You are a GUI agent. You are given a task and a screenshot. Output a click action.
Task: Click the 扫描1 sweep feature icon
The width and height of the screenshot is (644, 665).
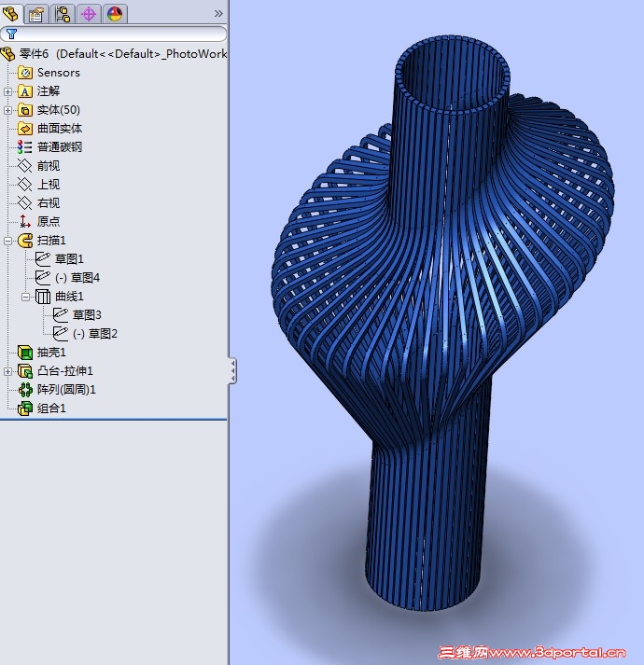tap(25, 241)
